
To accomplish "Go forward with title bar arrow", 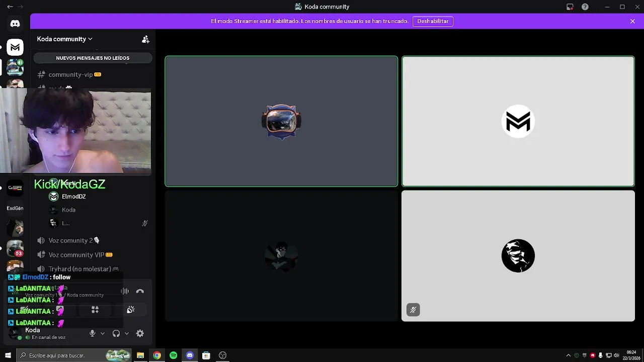I will [20, 7].
